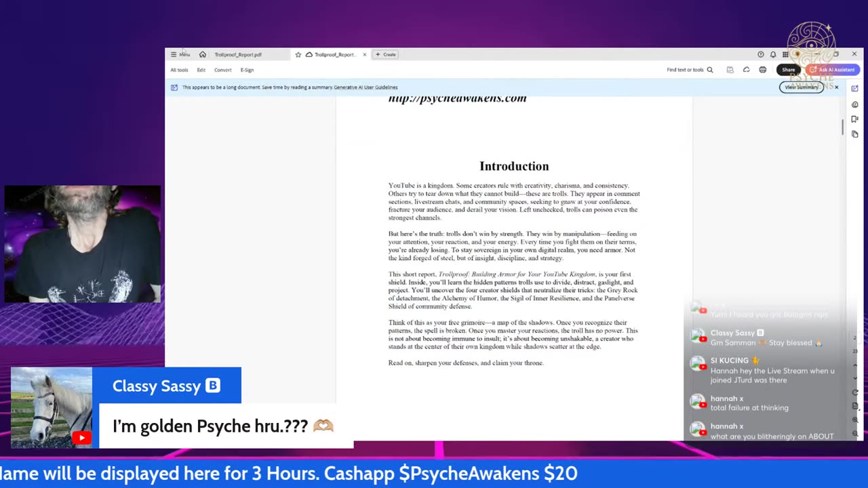Open the comments panel in right rail

coord(854,104)
